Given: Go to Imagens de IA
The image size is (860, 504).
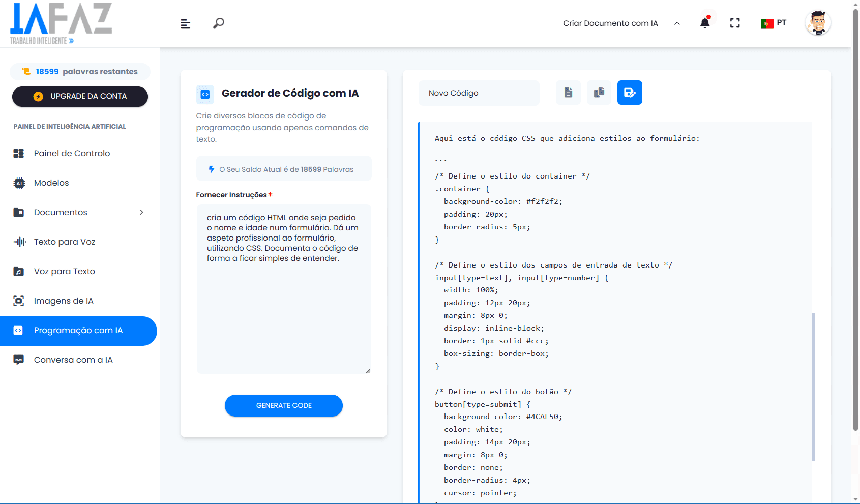Looking at the screenshot, I should click(64, 301).
